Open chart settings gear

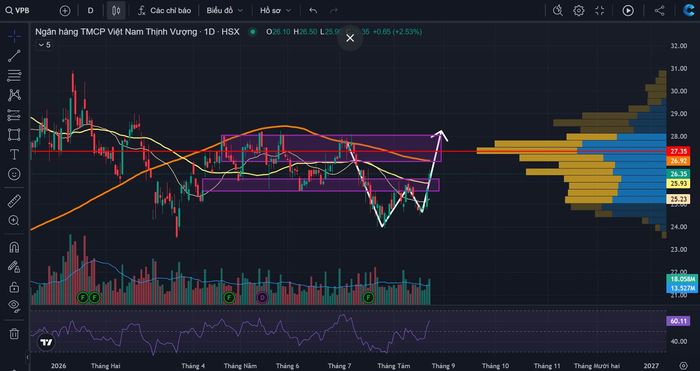[579, 10]
